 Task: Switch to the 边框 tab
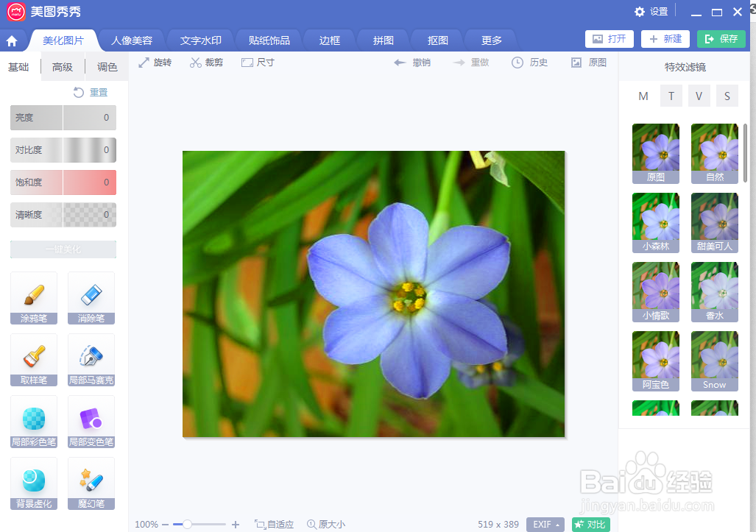[x=330, y=40]
